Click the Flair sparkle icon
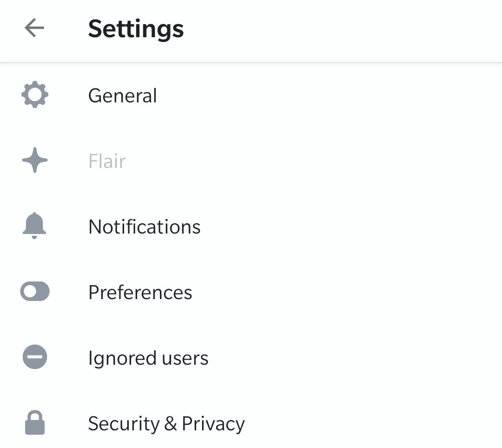This screenshot has height=448, width=502. (35, 160)
